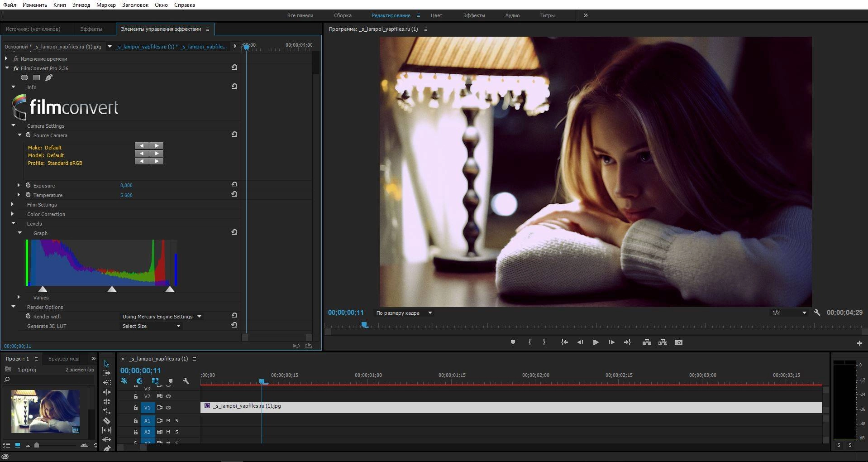The height and width of the screenshot is (462, 868).
Task: Expand the Temperature parameter
Action: 19,195
